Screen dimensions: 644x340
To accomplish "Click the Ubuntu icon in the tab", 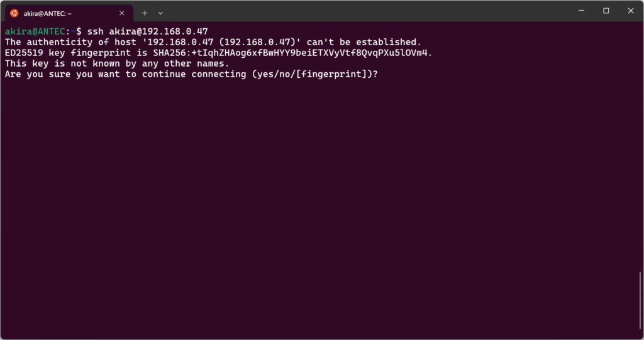I will [14, 13].
